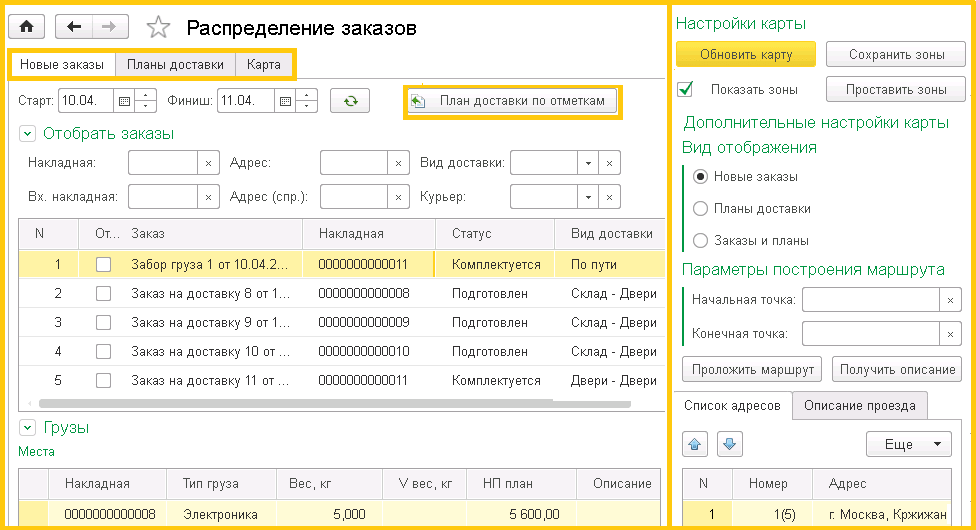The height and width of the screenshot is (530, 976).
Task: Move address down in the list
Action: pyautogui.click(x=730, y=444)
